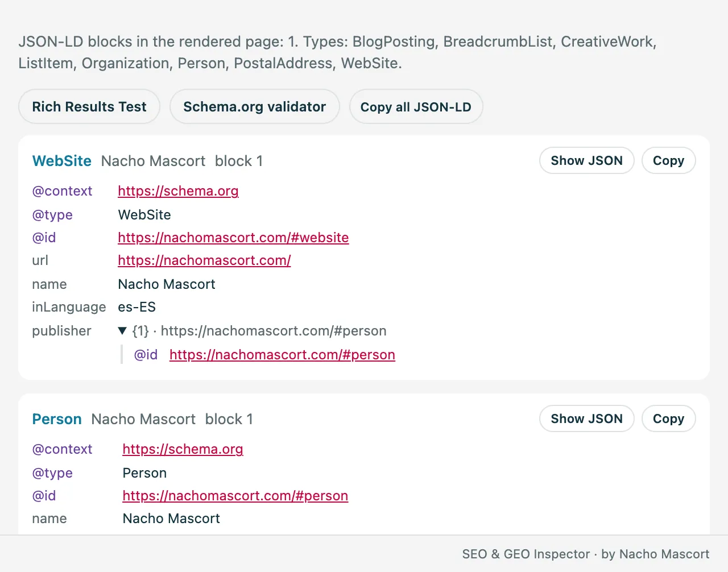Copy all JSON-LD blocks
The width and height of the screenshot is (728, 572).
pos(416,106)
